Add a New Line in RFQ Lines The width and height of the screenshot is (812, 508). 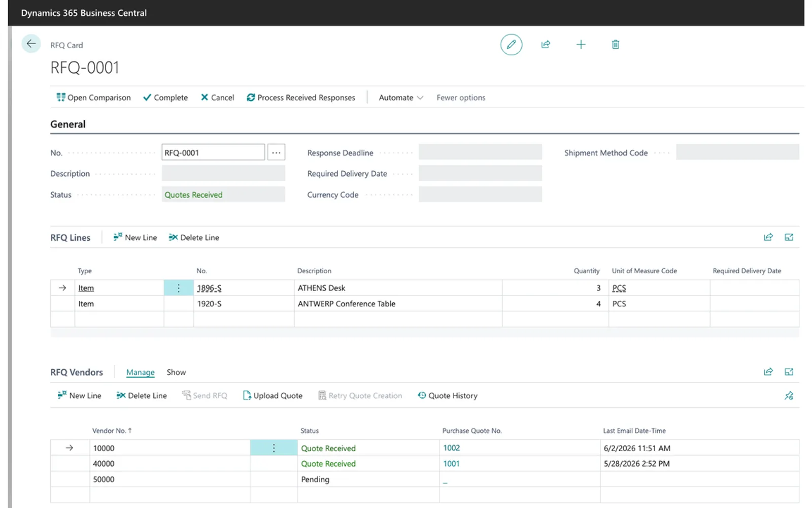point(135,237)
